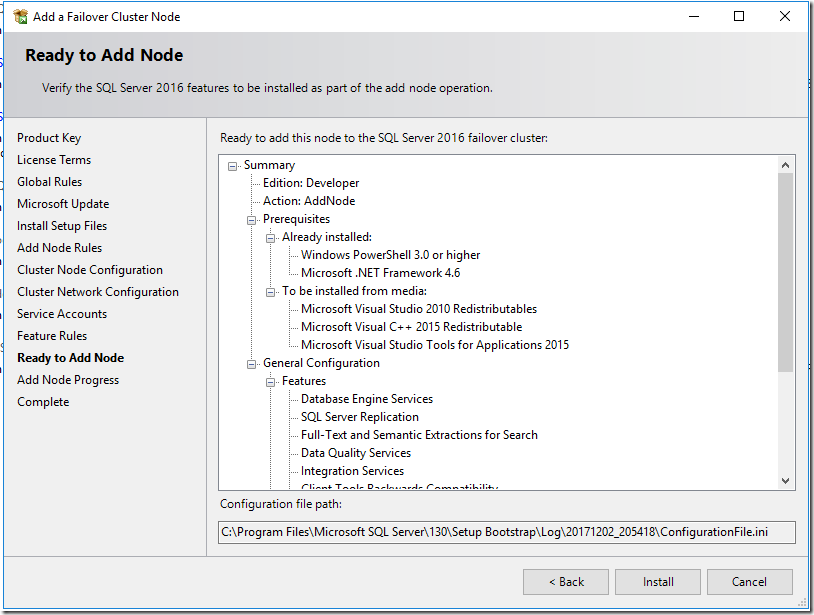Maximize the Add a Failover Cluster Node window
The height and width of the screenshot is (615, 814).
pos(739,17)
